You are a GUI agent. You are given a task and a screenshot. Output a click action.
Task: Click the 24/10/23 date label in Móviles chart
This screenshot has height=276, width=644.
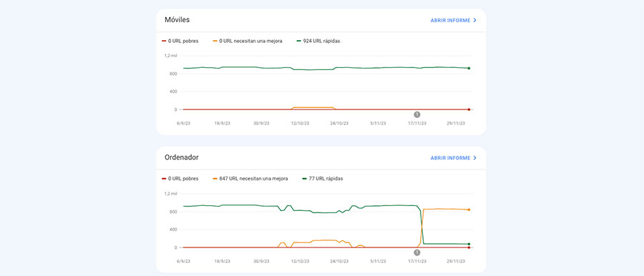click(x=340, y=123)
